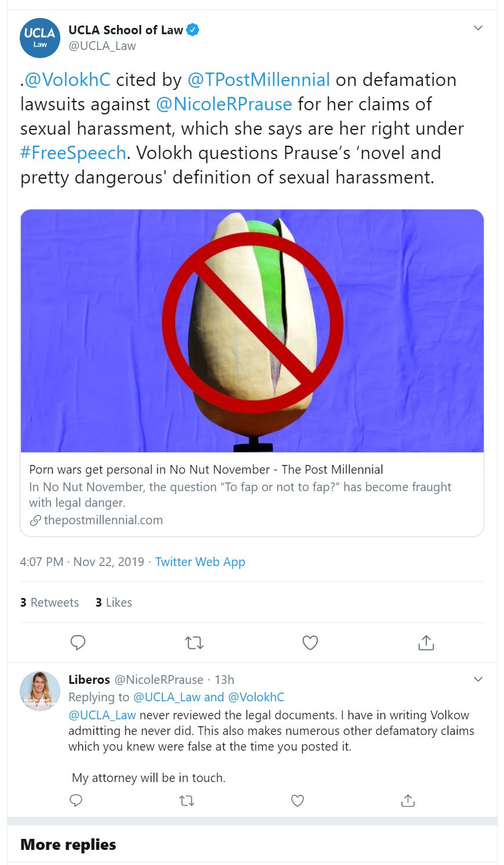The width and height of the screenshot is (504, 865).
Task: Share the UCLA School of Law tweet
Action: (x=426, y=643)
